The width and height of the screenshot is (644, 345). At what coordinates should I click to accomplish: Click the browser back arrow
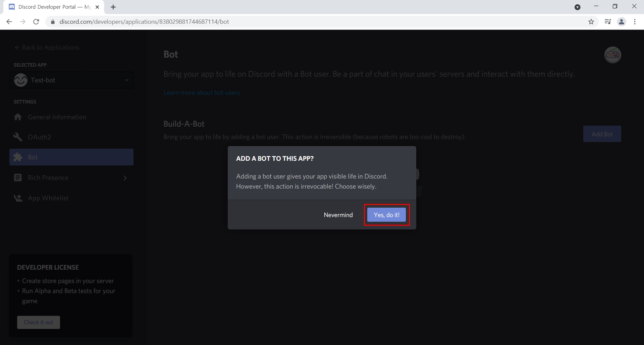(x=9, y=22)
